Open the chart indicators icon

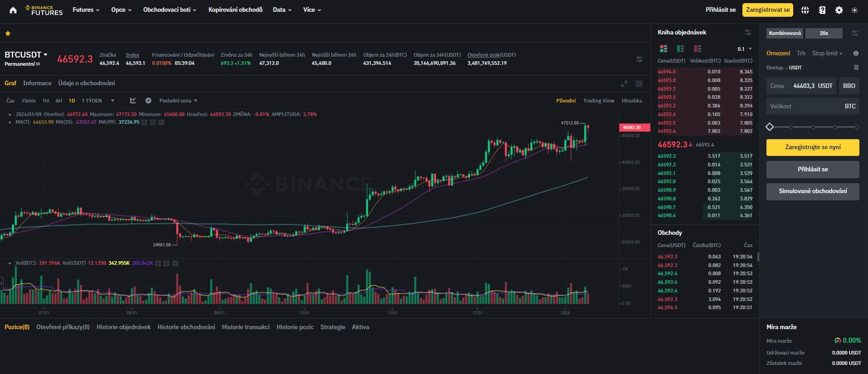(x=133, y=101)
